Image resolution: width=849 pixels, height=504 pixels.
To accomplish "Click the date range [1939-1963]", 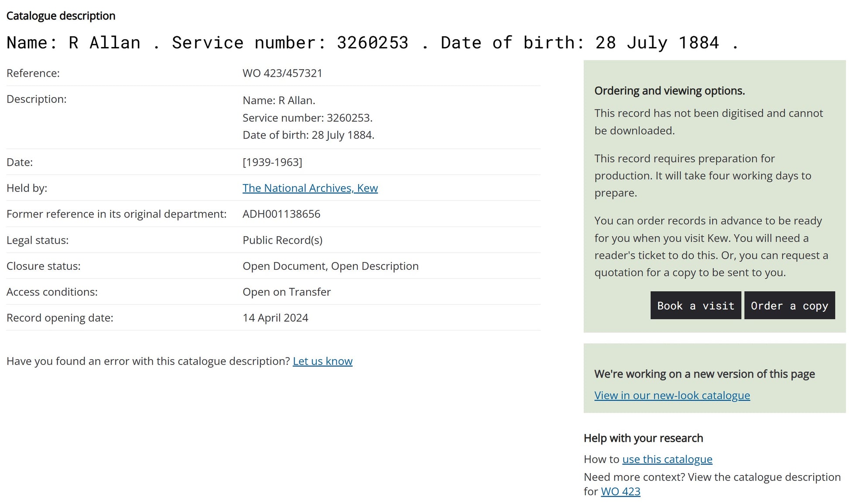I will click(x=272, y=162).
